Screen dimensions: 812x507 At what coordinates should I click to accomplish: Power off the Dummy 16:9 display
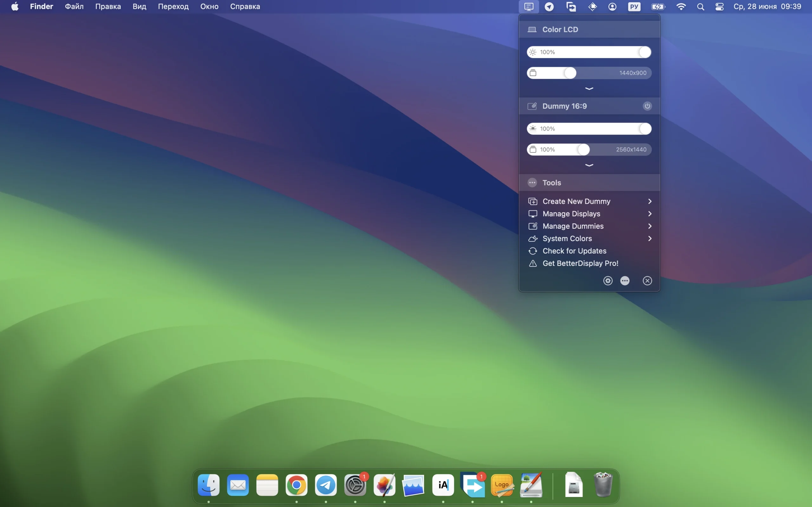647,106
